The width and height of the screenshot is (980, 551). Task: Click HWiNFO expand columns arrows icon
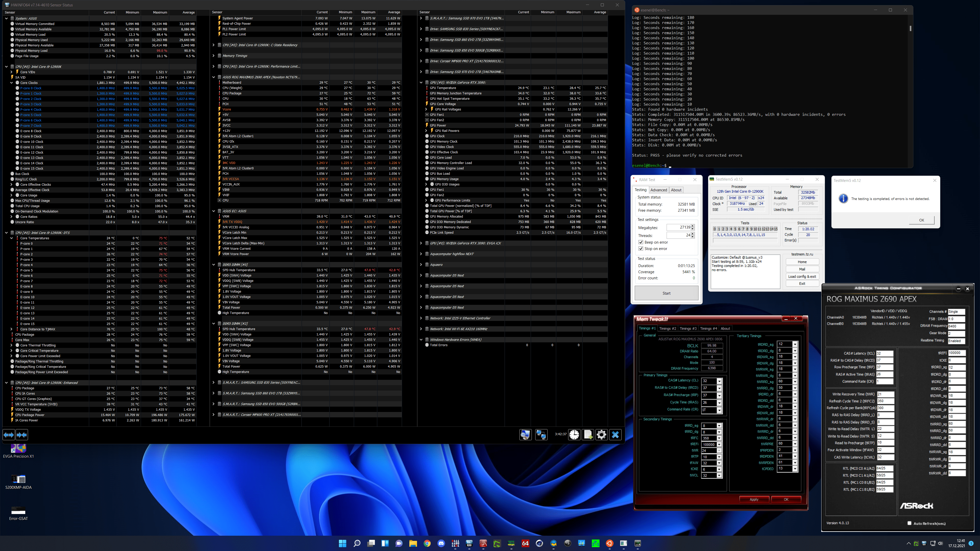point(9,435)
